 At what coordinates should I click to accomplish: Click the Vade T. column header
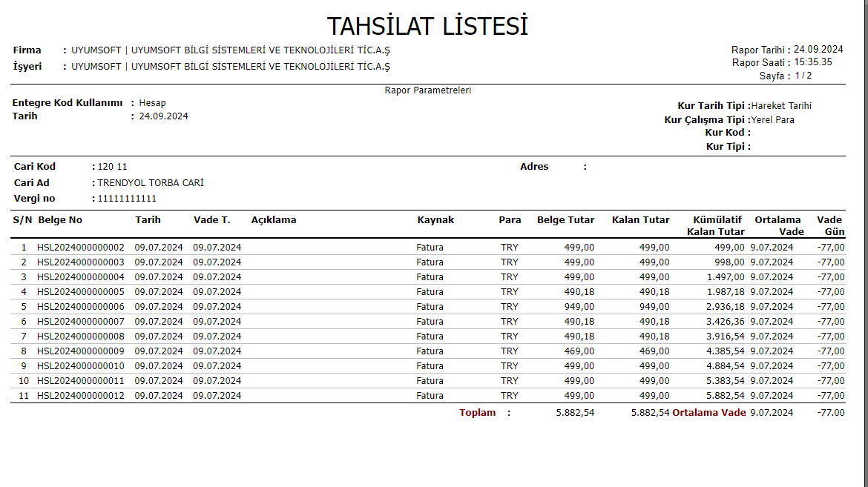coord(211,219)
